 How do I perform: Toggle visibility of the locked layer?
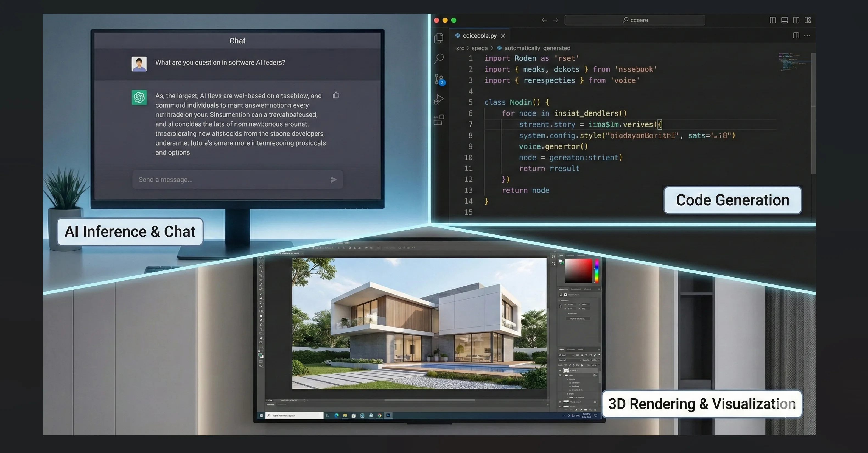560,402
